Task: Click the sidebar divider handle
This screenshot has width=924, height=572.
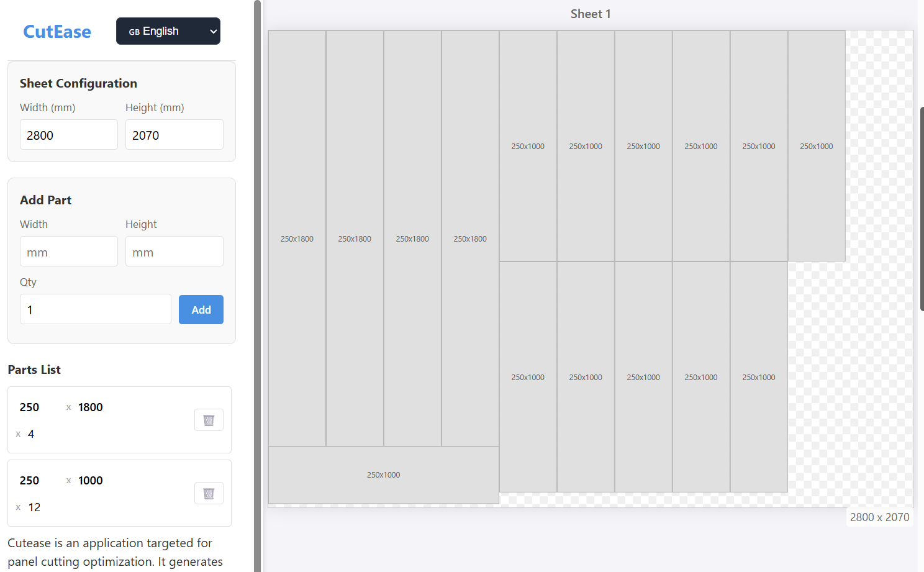Action: [257, 286]
